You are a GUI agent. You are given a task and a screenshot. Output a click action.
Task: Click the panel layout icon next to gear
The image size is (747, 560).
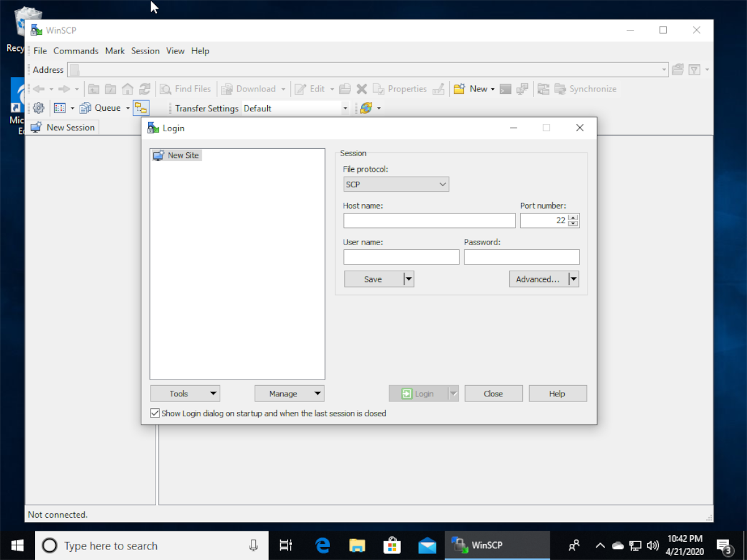[59, 108]
